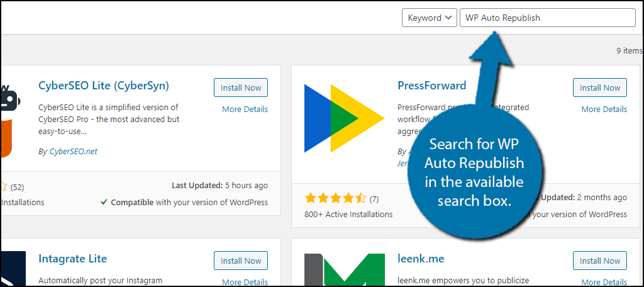
Task: View More Details for CyberSEO Lite
Action: click(x=245, y=109)
